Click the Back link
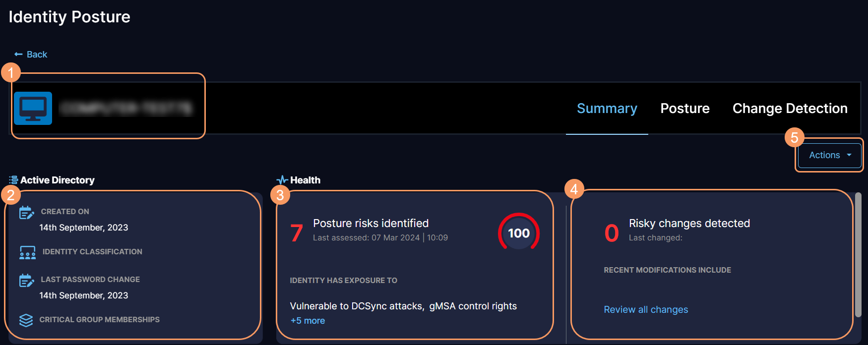This screenshot has height=345, width=868. [x=37, y=54]
